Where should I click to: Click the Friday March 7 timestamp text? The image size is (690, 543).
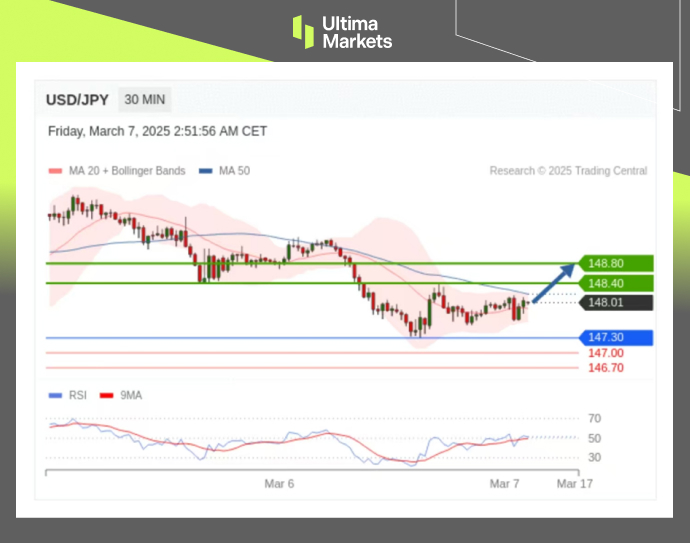[157, 131]
